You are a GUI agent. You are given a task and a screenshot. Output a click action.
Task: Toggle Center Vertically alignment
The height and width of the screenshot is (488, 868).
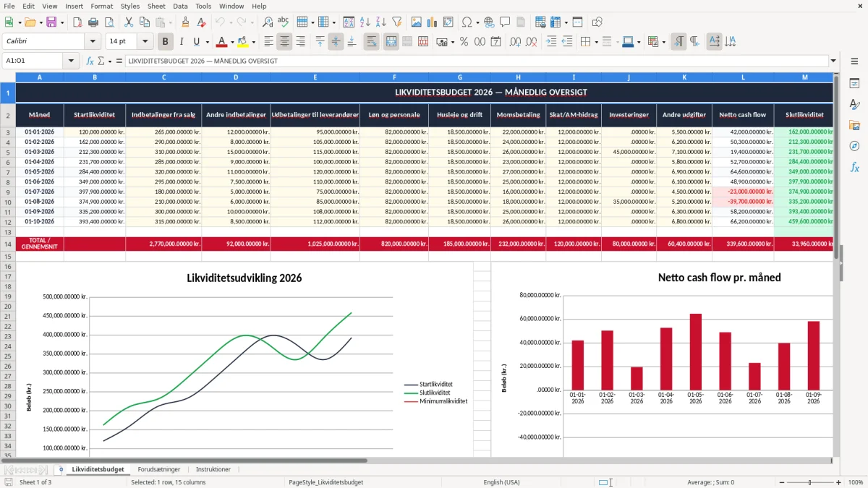pyautogui.click(x=336, y=42)
